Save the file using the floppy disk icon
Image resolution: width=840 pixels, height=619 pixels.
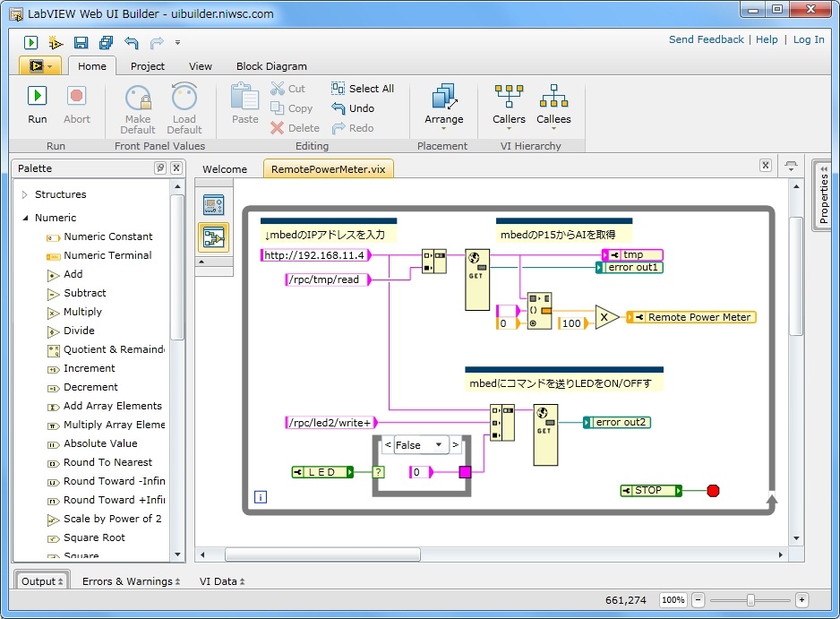coord(81,42)
